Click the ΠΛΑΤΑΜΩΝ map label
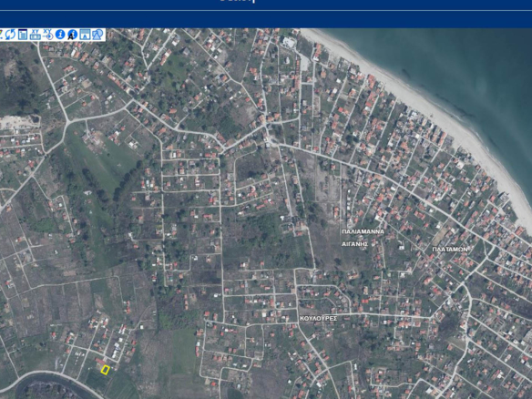This screenshot has height=399, width=532. (x=450, y=250)
